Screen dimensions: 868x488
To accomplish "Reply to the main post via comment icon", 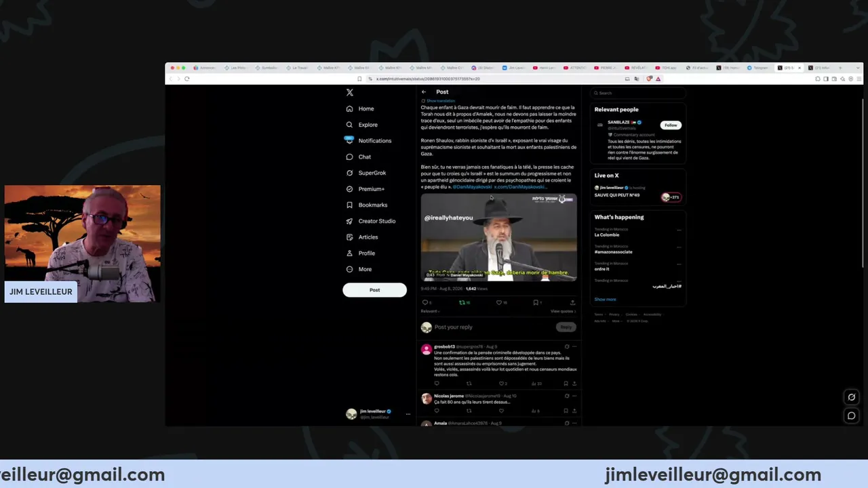I will [425, 302].
